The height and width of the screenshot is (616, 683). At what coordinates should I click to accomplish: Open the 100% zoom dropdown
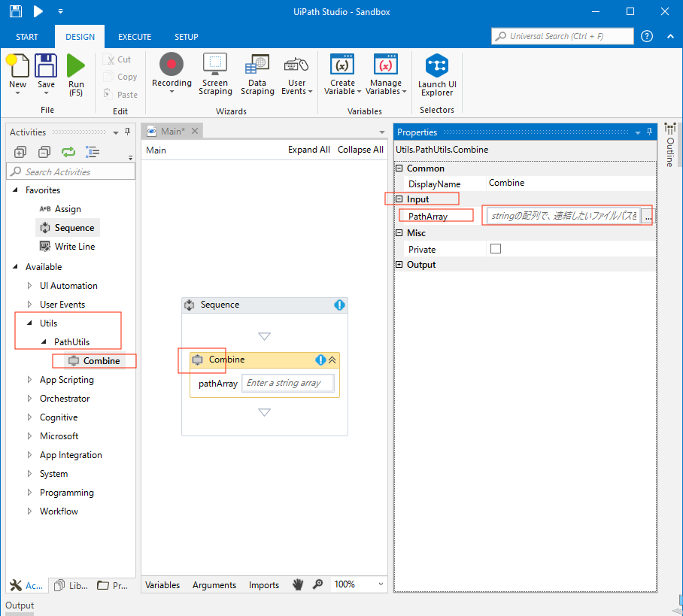pos(381,584)
